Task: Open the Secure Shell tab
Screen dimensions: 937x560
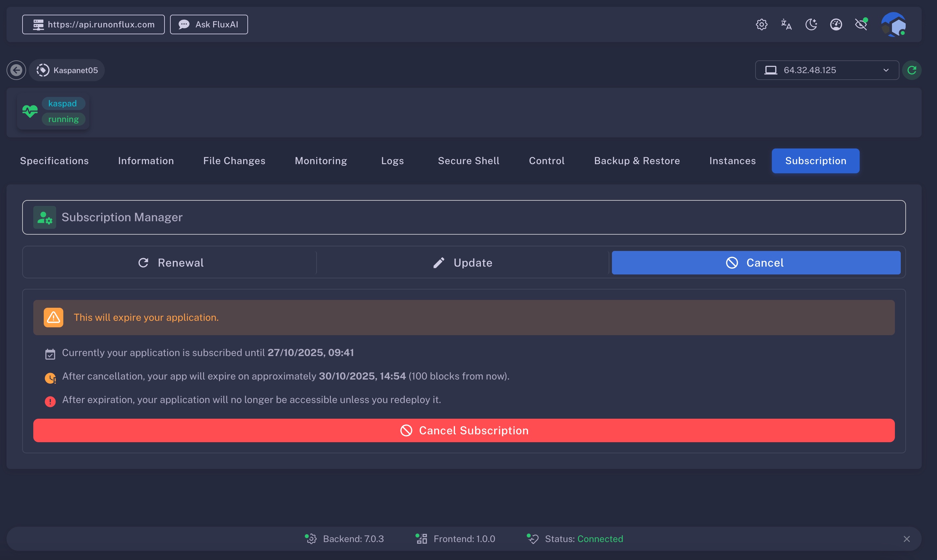Action: pyautogui.click(x=468, y=161)
